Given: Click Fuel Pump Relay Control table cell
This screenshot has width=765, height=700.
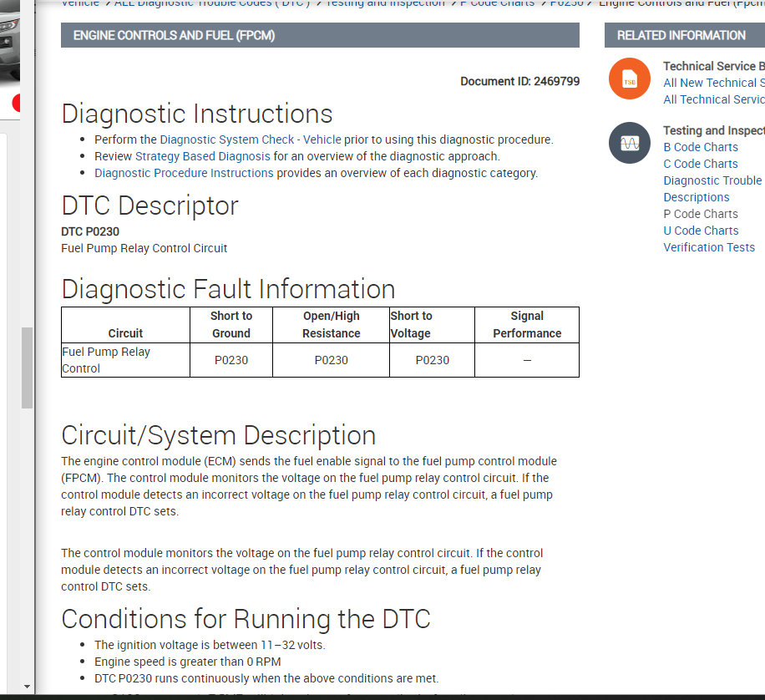Looking at the screenshot, I should [125, 360].
